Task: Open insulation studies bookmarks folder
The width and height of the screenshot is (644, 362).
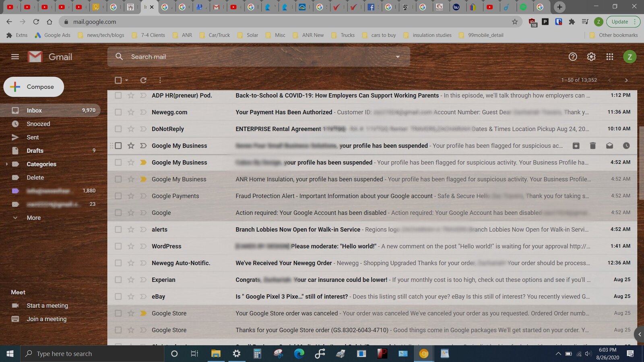Action: 427,35
